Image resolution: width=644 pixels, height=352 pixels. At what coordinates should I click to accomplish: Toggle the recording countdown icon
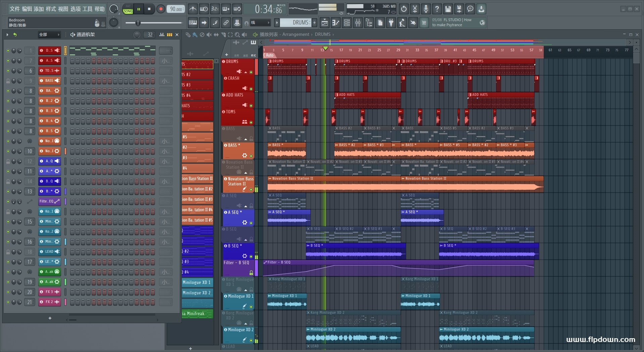pyautogui.click(x=215, y=9)
